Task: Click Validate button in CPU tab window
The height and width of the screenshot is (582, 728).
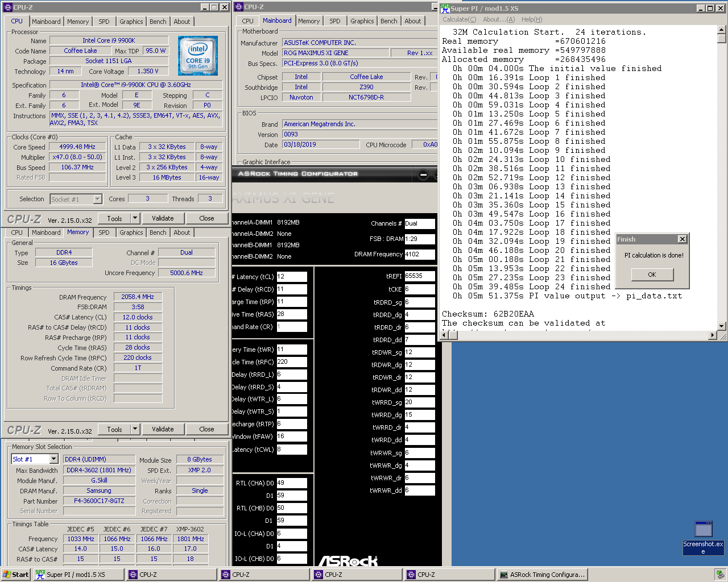Action: click(163, 218)
